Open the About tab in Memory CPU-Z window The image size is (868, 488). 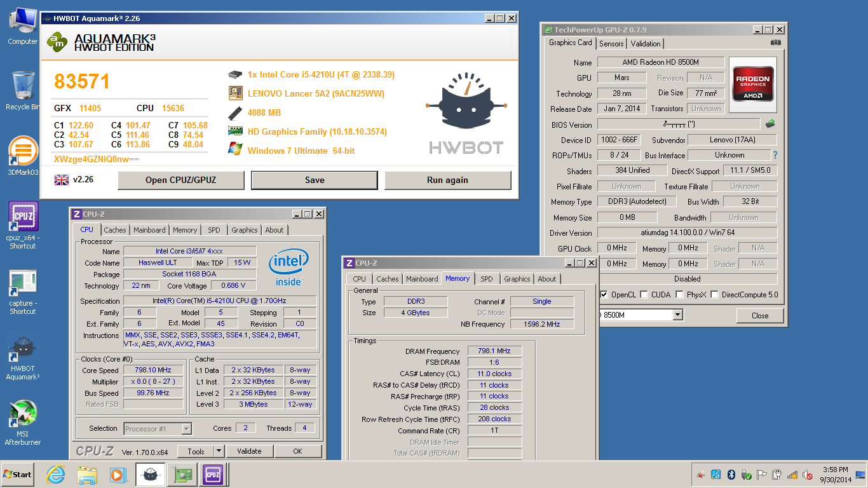[x=547, y=279]
